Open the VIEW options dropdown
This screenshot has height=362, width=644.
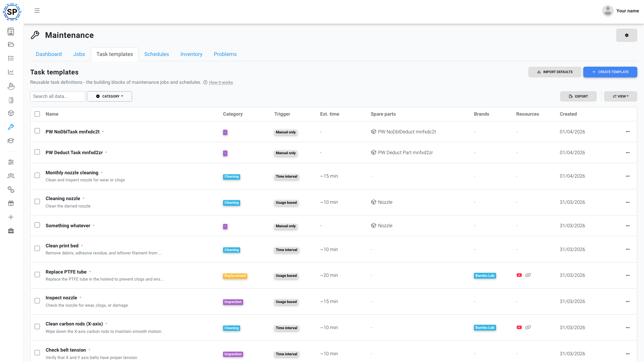(x=620, y=96)
